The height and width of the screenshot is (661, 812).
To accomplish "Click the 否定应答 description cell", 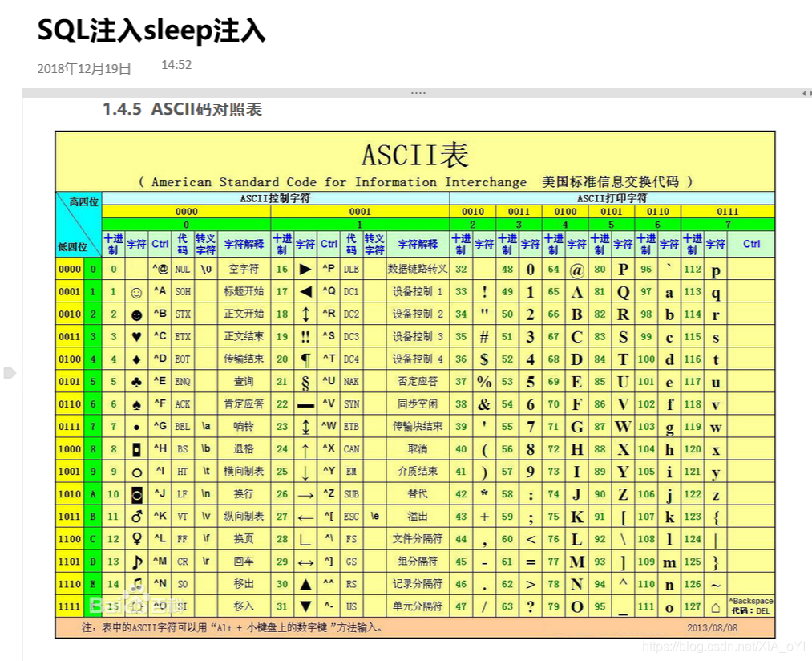I will pyautogui.click(x=418, y=382).
